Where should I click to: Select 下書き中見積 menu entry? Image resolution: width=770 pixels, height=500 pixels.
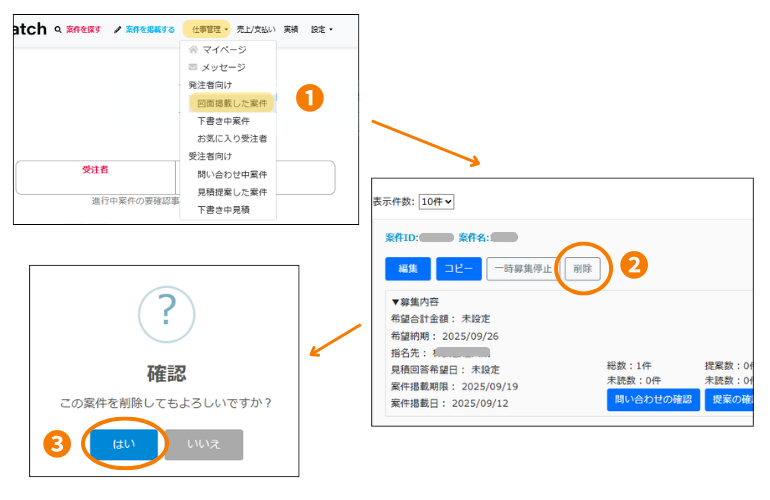click(x=223, y=210)
